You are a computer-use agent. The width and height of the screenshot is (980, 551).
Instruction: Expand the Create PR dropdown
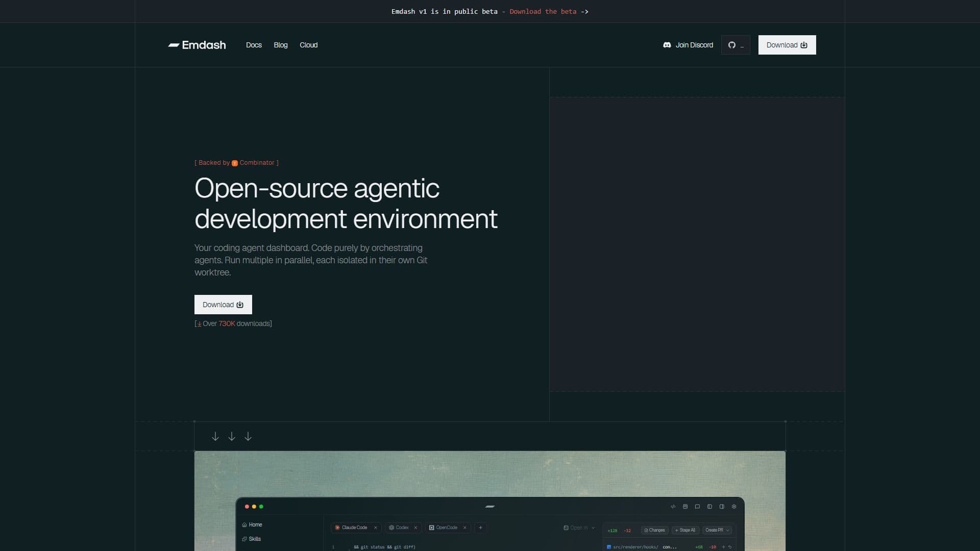tap(717, 530)
